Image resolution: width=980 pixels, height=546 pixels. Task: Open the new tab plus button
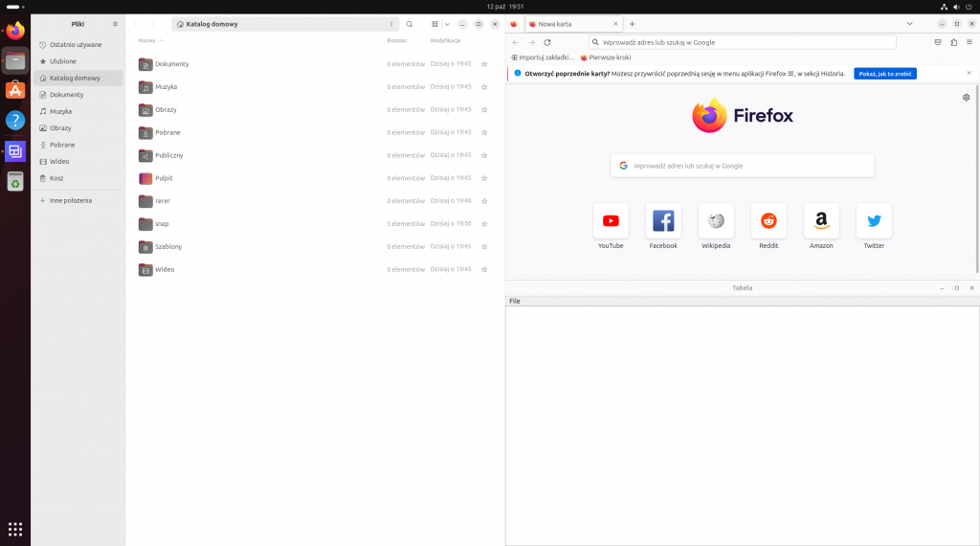[x=632, y=24]
